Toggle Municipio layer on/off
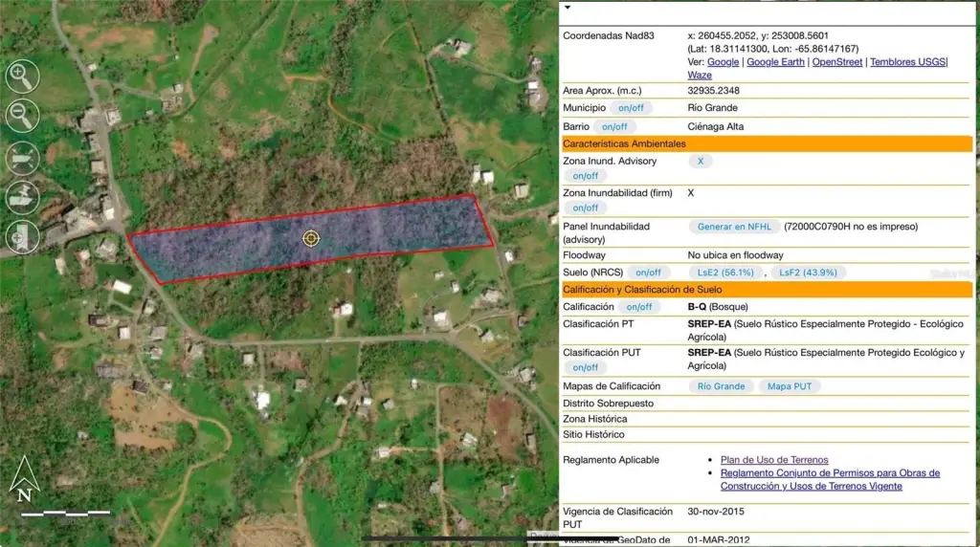Screen dimensions: 980x547 coord(631,108)
